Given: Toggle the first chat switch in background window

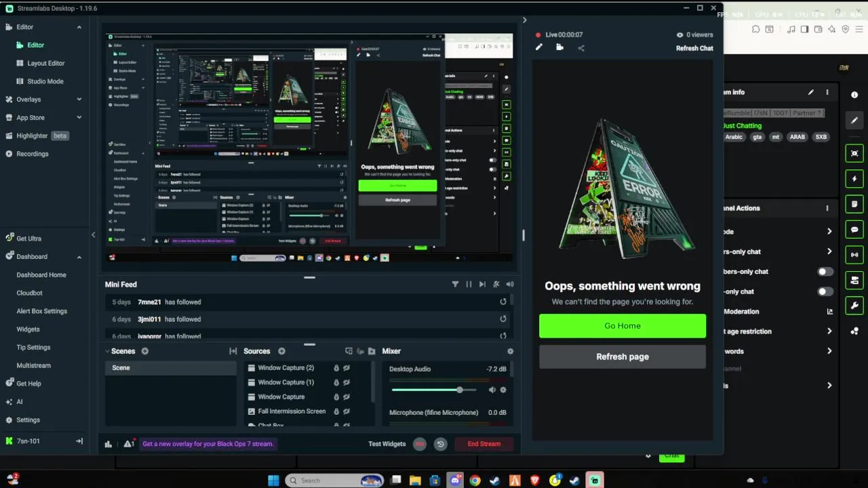Looking at the screenshot, I should (825, 272).
